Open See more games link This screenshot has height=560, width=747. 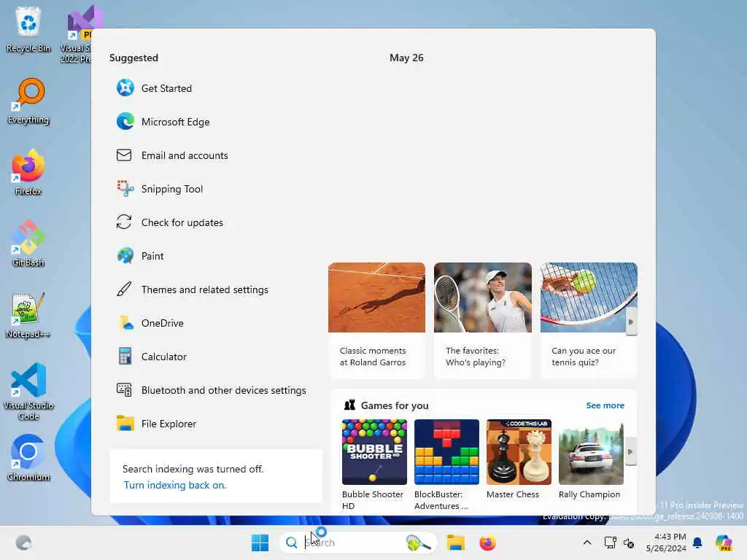[605, 405]
